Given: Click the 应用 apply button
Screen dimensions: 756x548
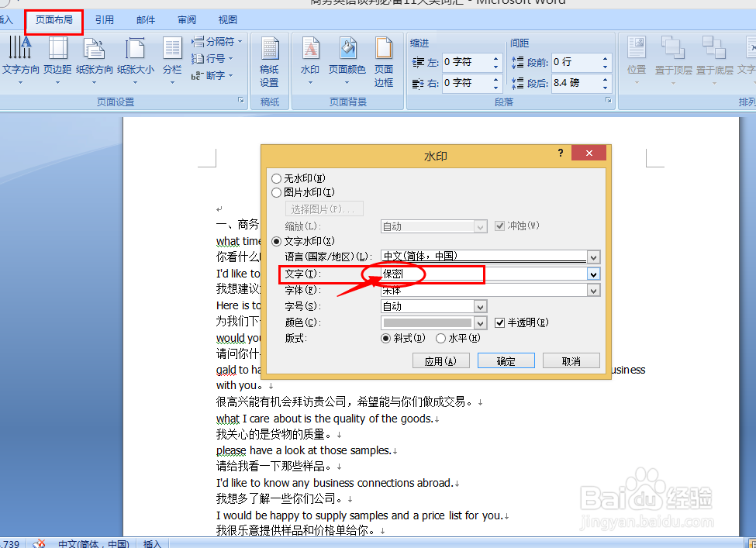Looking at the screenshot, I should (x=440, y=361).
